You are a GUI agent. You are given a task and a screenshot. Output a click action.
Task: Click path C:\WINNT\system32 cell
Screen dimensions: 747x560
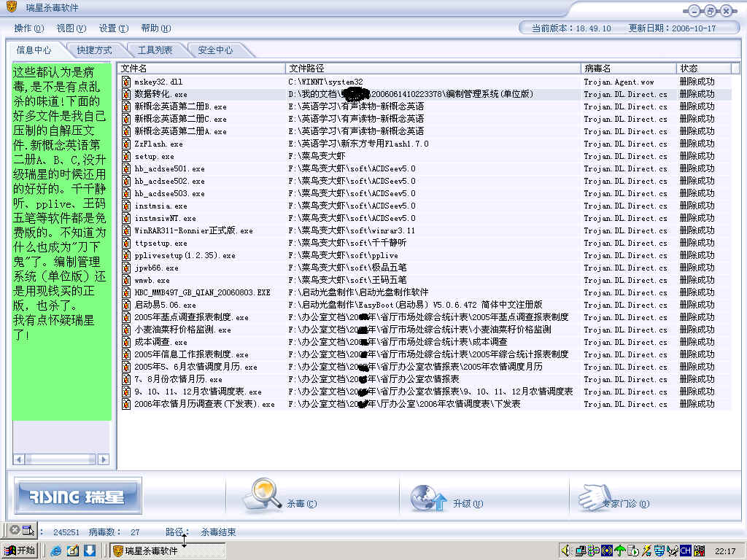325,82
